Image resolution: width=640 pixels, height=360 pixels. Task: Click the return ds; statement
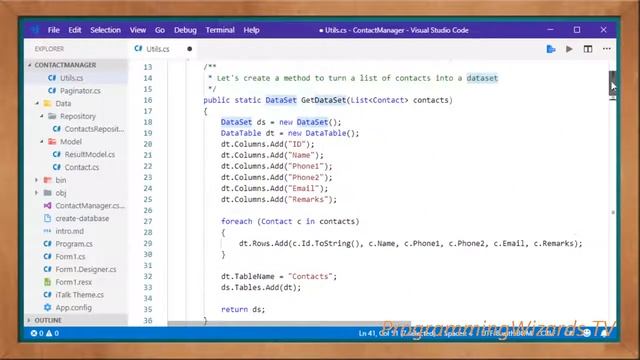pos(243,310)
